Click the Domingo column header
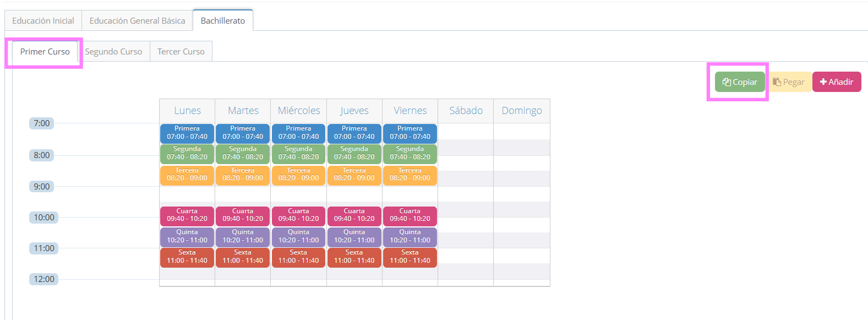This screenshot has width=868, height=320. pos(522,111)
